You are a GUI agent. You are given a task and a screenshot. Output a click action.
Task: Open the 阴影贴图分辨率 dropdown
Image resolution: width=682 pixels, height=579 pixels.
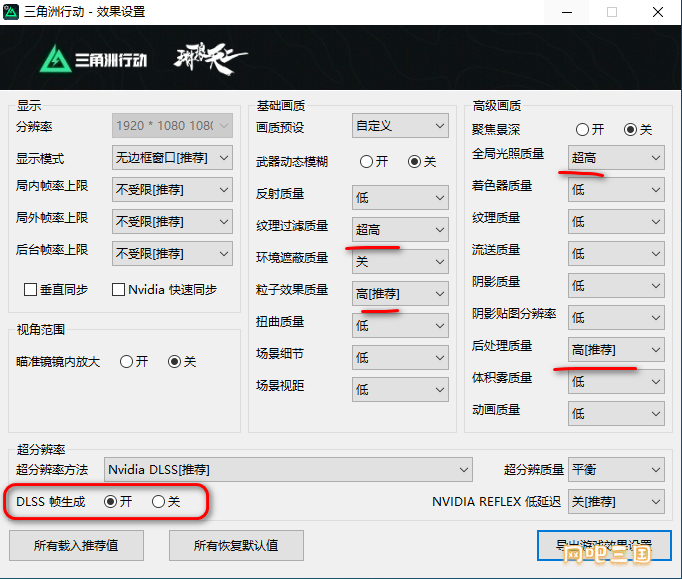(616, 318)
